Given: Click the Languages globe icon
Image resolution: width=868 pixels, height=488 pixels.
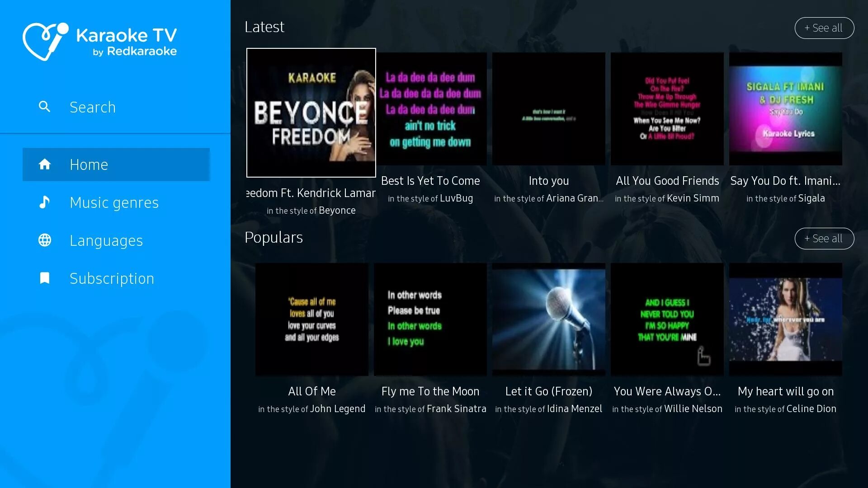Looking at the screenshot, I should 44,240.
